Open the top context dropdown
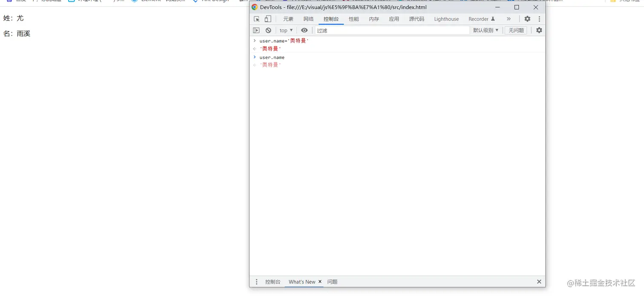The image size is (644, 296). (286, 30)
